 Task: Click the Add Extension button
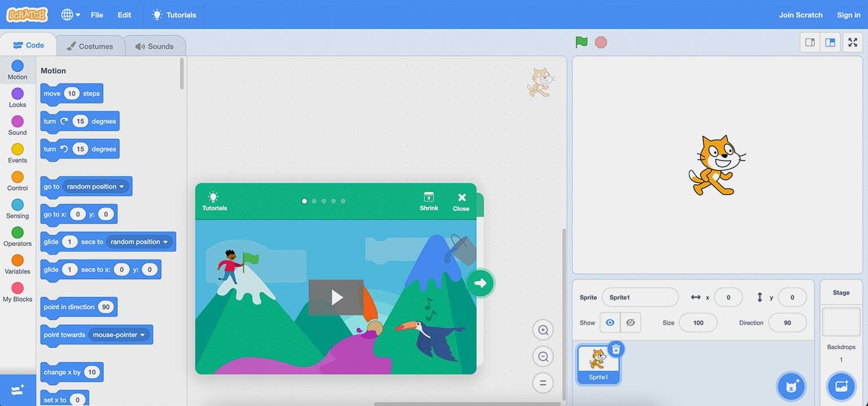pyautogui.click(x=17, y=390)
